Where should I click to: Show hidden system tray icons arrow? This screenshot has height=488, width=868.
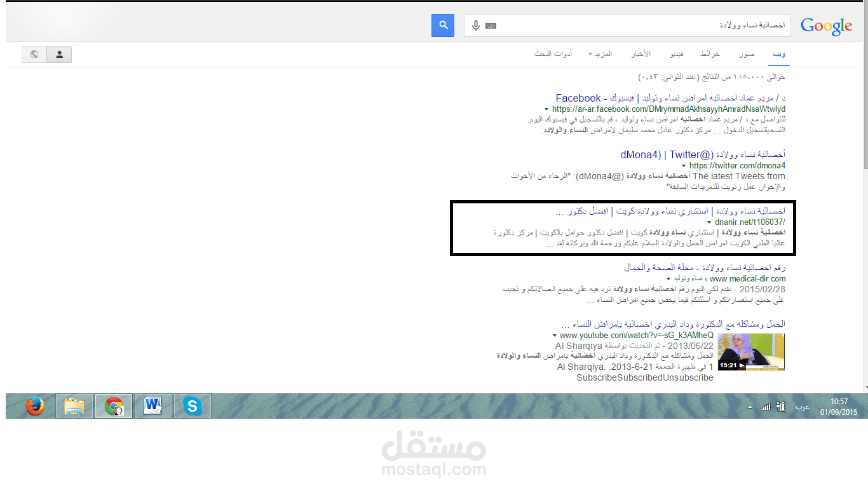[x=750, y=407]
